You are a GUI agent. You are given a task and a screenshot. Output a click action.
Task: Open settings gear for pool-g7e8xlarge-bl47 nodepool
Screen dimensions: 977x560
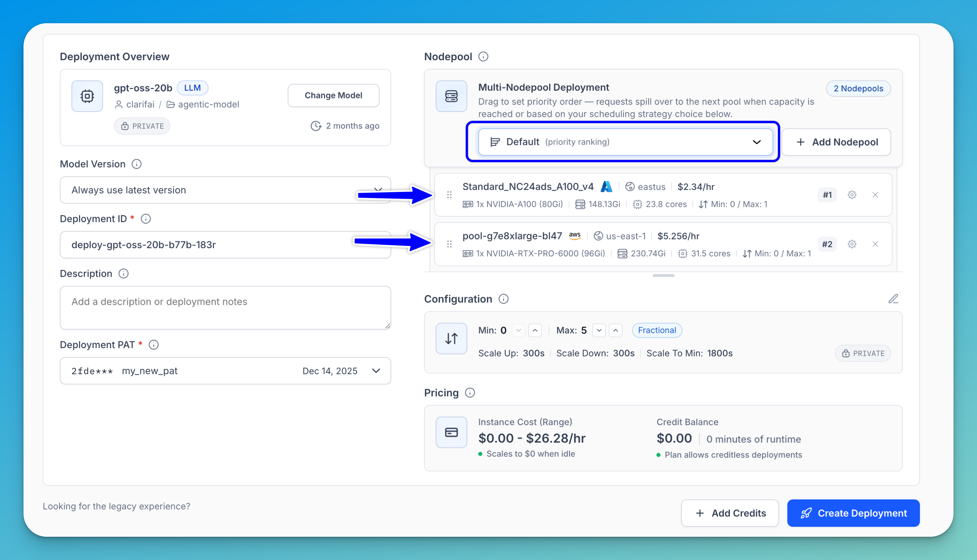click(x=852, y=244)
